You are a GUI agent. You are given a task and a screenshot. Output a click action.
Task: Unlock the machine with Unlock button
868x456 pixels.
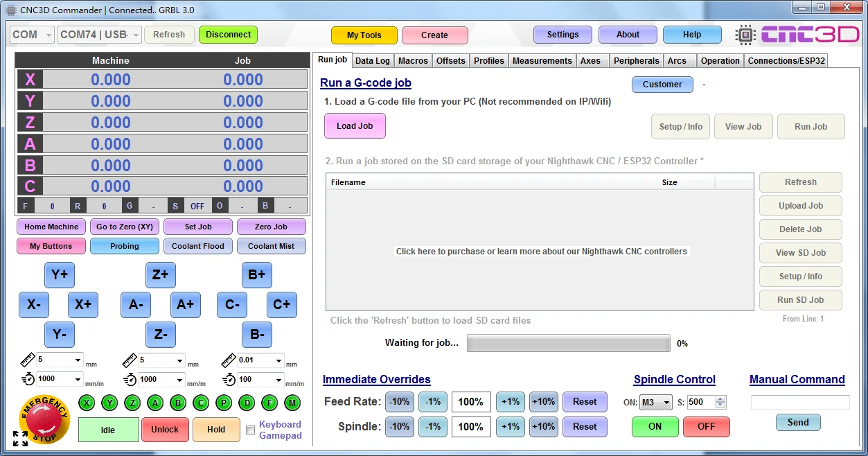(x=165, y=430)
